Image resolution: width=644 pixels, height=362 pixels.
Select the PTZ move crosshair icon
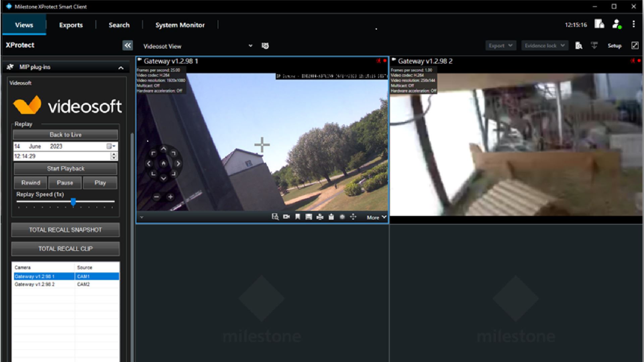pos(353,217)
